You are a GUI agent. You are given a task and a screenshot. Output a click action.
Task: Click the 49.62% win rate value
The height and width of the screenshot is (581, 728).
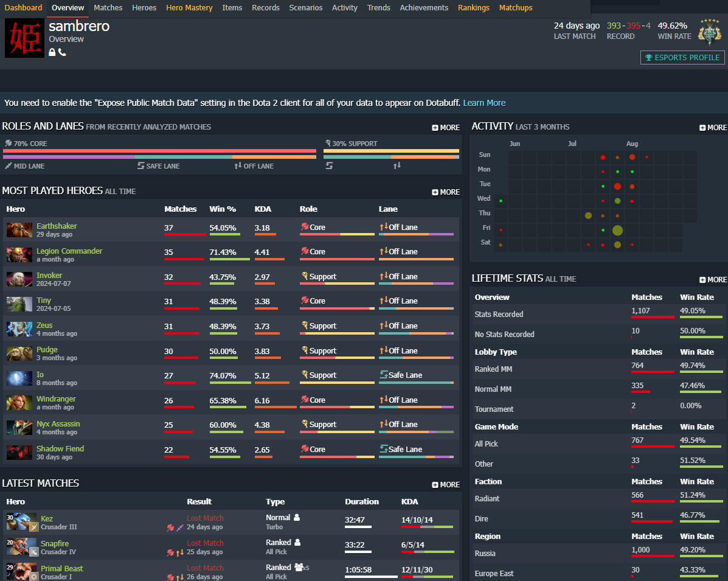(672, 26)
